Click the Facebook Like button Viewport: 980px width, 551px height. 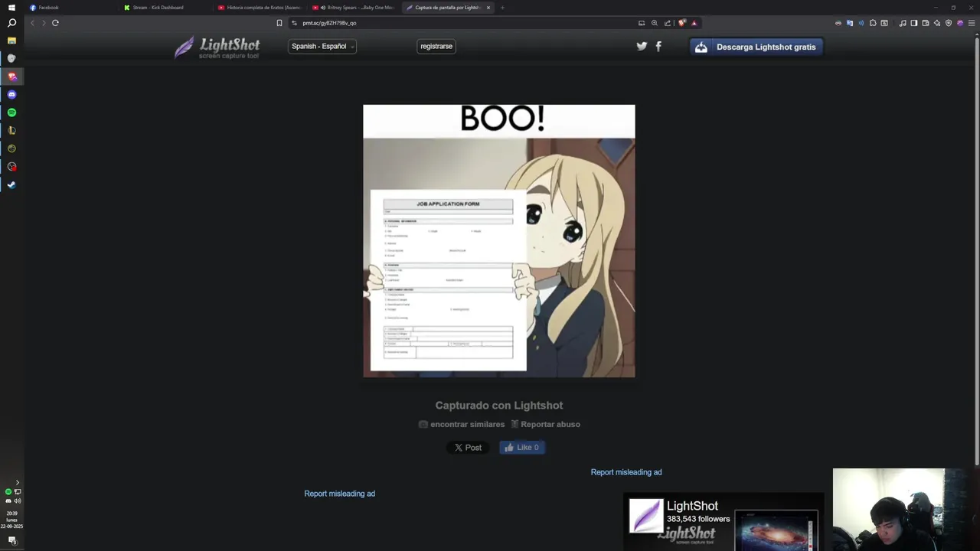pyautogui.click(x=522, y=448)
